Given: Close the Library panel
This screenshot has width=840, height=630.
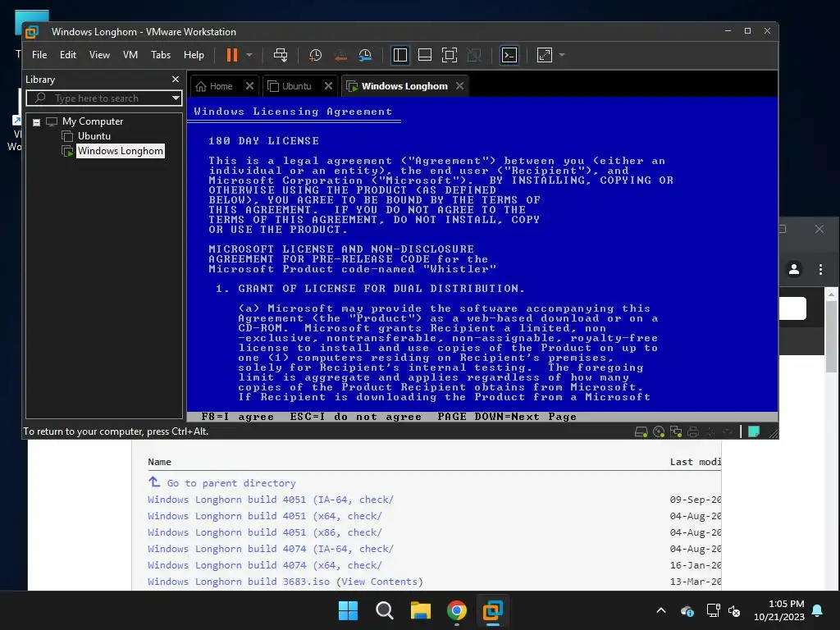Looking at the screenshot, I should (x=176, y=80).
